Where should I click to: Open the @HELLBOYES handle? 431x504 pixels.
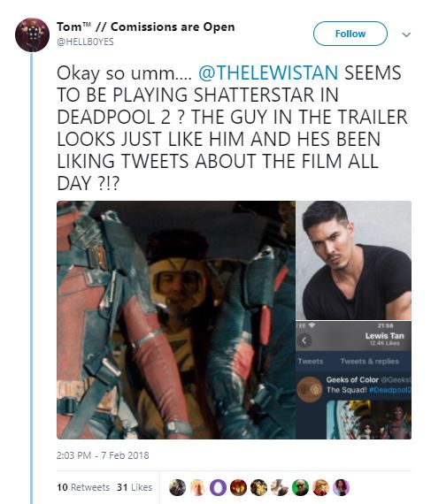(x=85, y=42)
